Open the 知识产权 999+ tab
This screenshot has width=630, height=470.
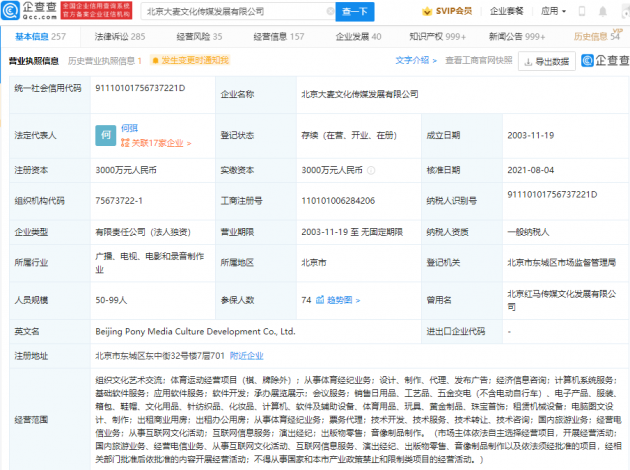click(x=438, y=37)
